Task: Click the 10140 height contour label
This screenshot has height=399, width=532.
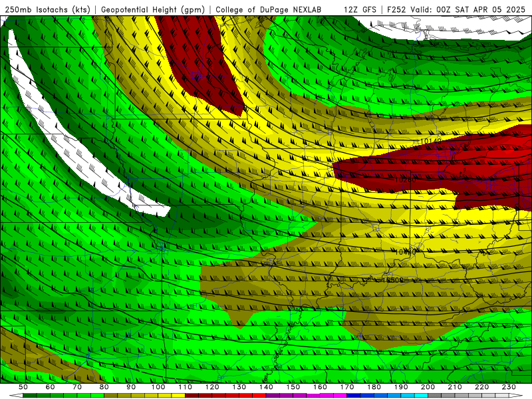Action: coord(430,141)
